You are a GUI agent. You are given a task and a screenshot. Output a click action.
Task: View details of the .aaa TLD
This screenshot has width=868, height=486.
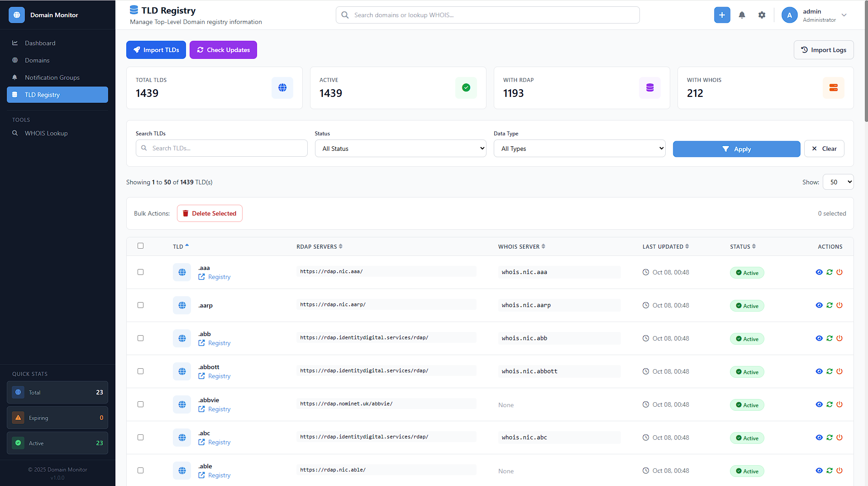coord(819,272)
